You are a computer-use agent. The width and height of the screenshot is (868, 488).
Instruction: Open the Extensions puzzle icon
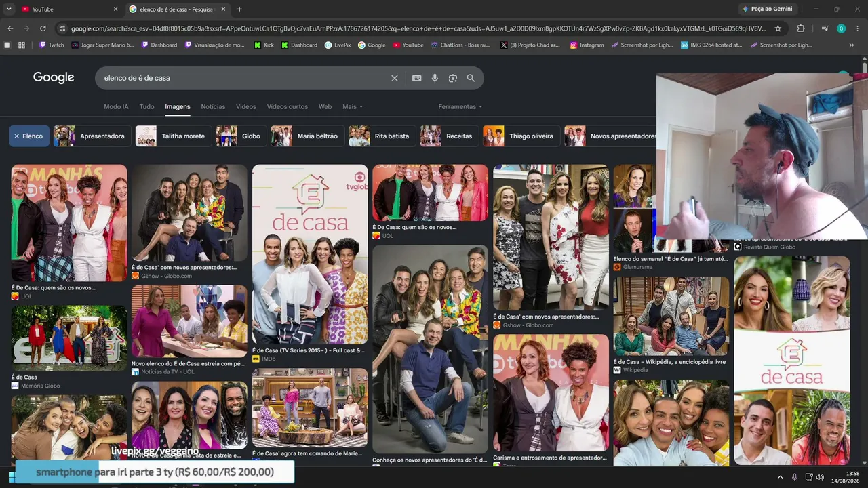point(801,28)
